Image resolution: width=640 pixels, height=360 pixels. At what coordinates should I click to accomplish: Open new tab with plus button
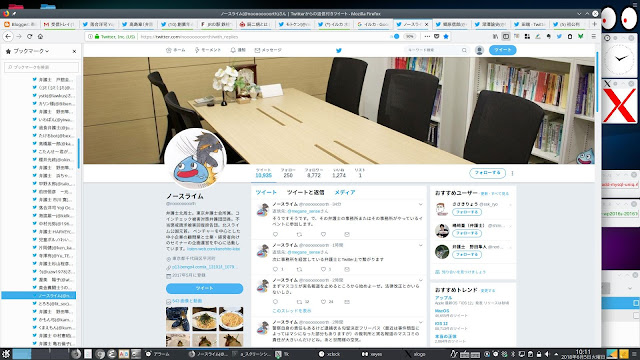[x=594, y=24]
